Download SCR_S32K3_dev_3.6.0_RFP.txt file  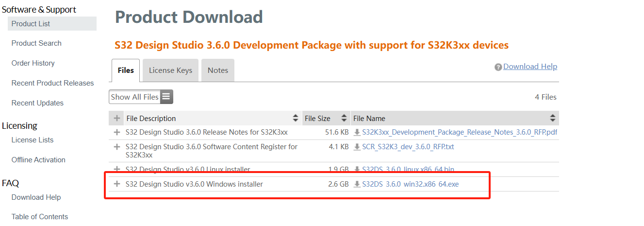click(x=408, y=147)
